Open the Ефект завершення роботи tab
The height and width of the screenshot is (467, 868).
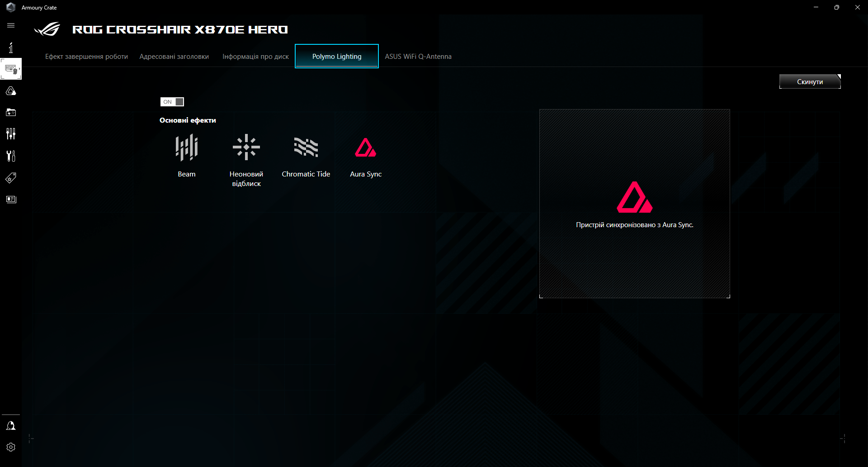tap(86, 56)
